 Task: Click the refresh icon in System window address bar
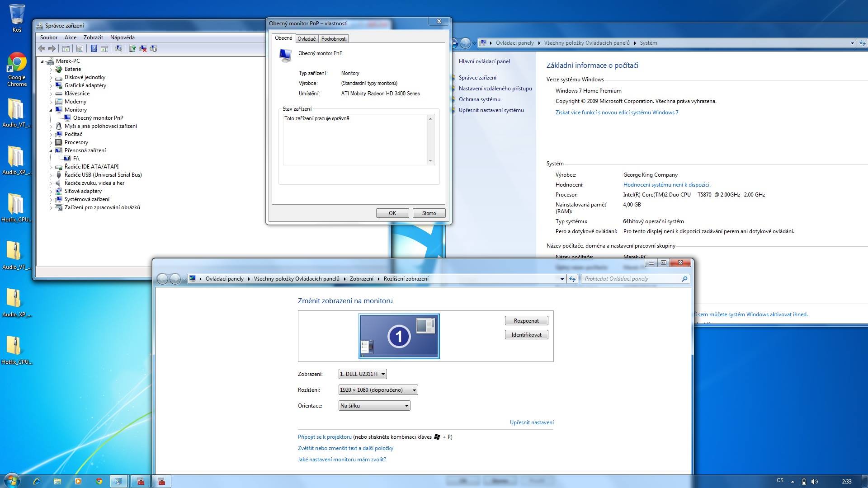coord(863,43)
